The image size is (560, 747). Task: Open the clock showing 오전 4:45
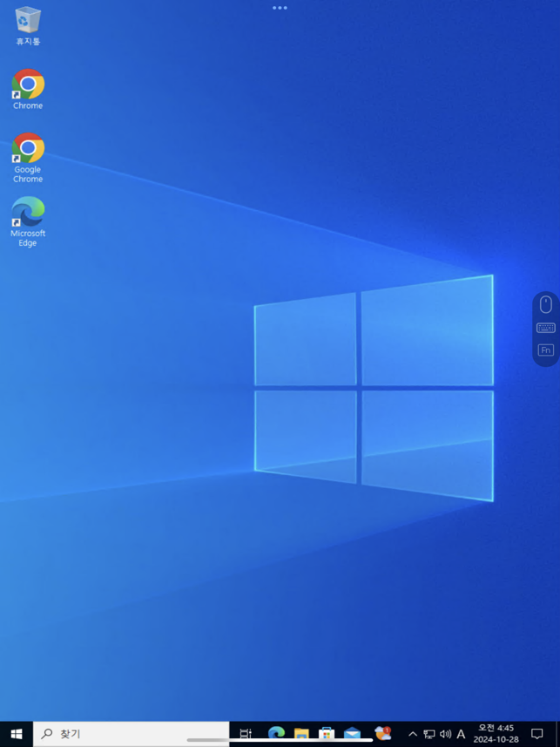pos(496,734)
